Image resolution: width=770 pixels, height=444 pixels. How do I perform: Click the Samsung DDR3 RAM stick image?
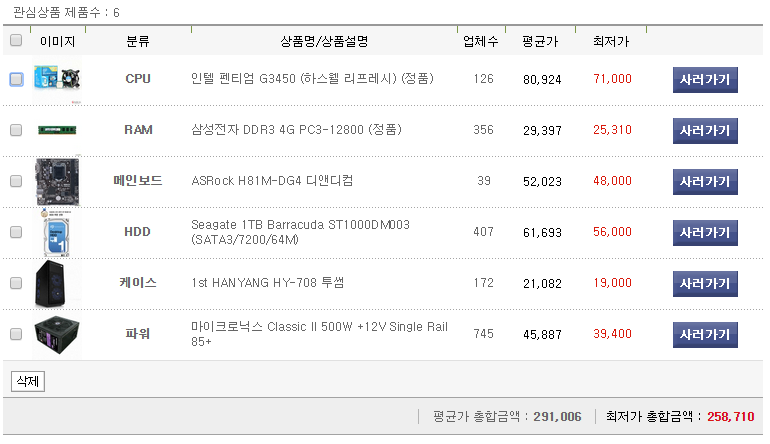click(57, 130)
